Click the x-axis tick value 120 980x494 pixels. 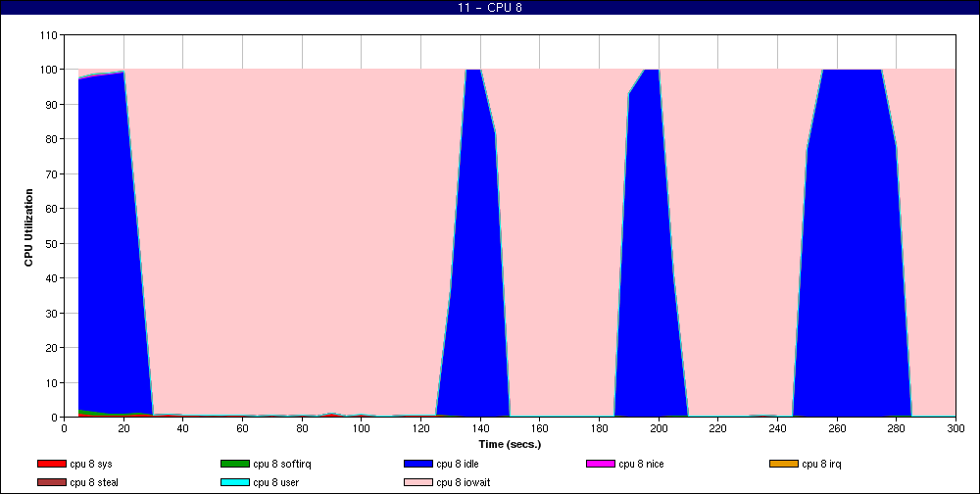pyautogui.click(x=420, y=428)
